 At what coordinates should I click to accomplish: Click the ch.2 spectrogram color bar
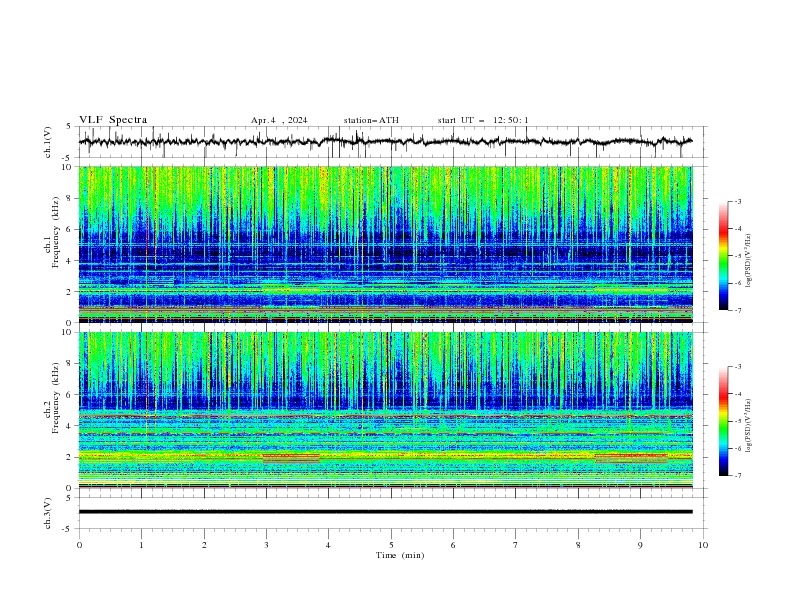click(x=723, y=421)
